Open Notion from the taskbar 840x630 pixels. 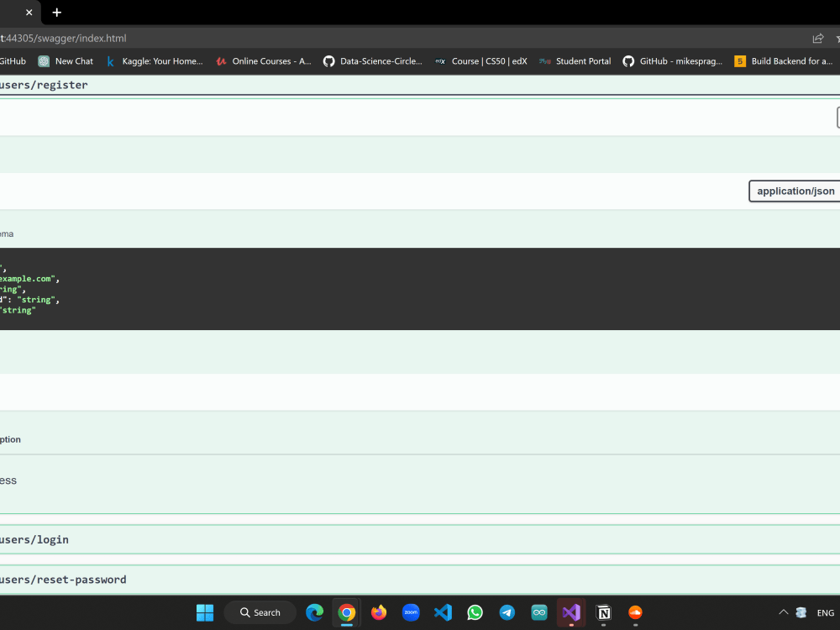pos(603,612)
